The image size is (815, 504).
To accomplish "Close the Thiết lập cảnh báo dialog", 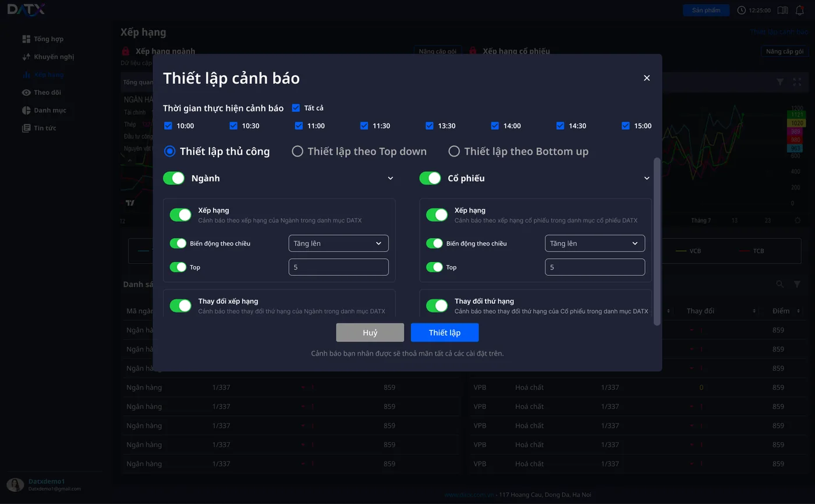I will (x=646, y=78).
